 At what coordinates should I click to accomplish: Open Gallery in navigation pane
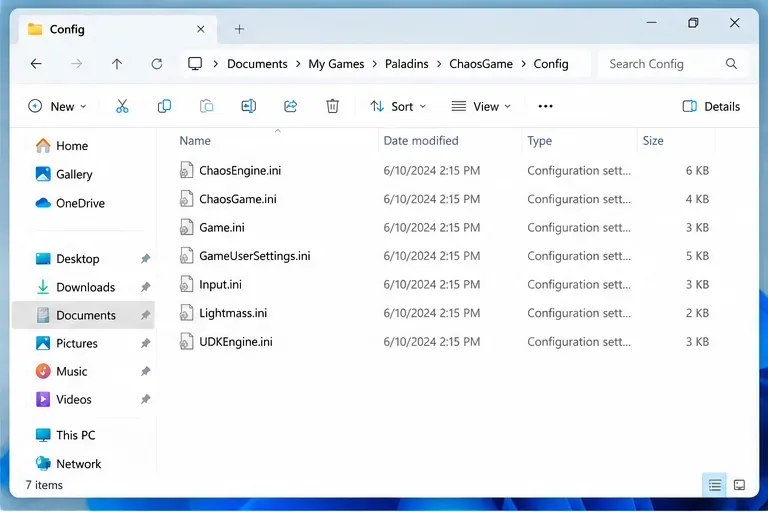(x=74, y=174)
